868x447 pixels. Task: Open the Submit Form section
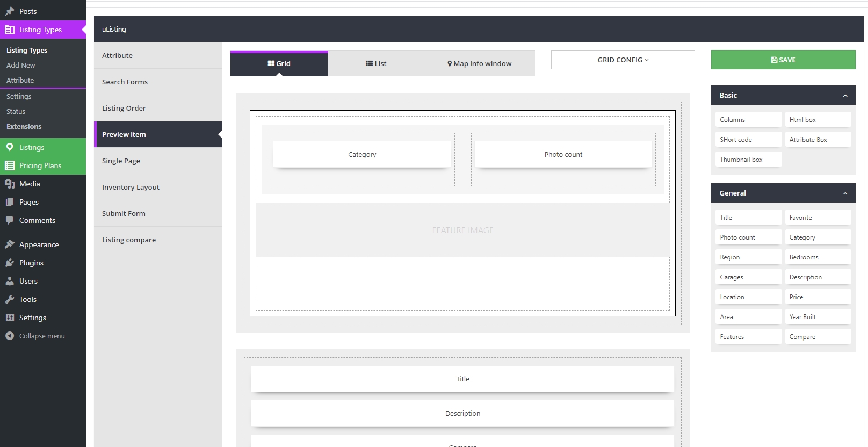click(158, 213)
